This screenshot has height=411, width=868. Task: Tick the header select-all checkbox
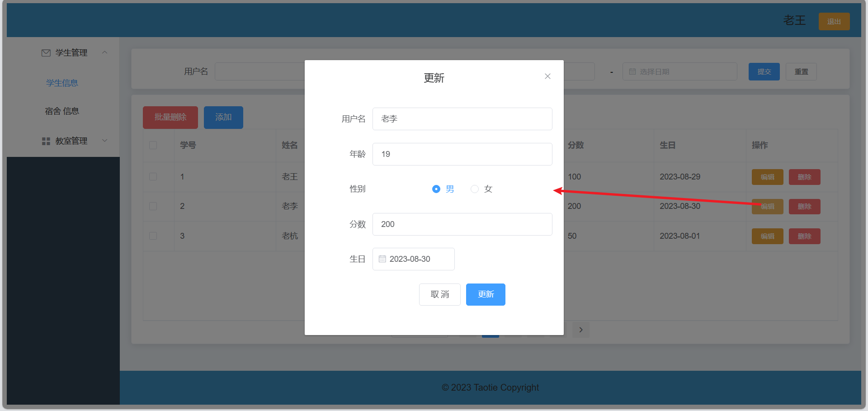pyautogui.click(x=153, y=145)
